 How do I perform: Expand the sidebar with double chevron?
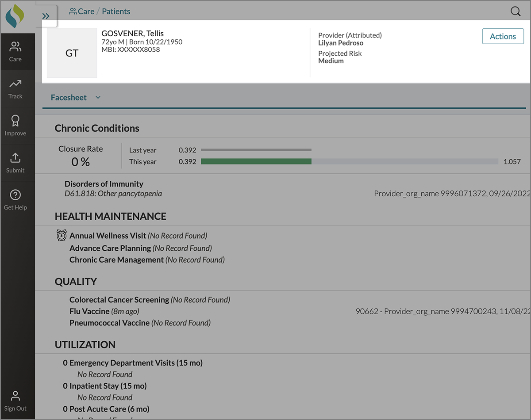click(46, 16)
